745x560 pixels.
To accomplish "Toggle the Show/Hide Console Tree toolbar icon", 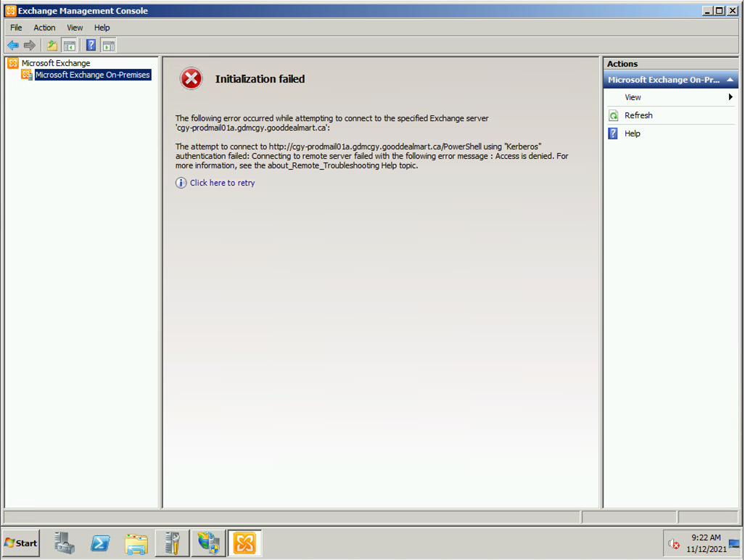I will 70,46.
